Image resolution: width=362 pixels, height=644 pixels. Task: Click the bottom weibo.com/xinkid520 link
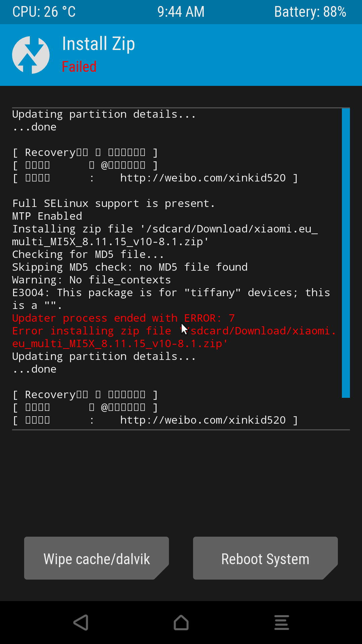[203, 420]
